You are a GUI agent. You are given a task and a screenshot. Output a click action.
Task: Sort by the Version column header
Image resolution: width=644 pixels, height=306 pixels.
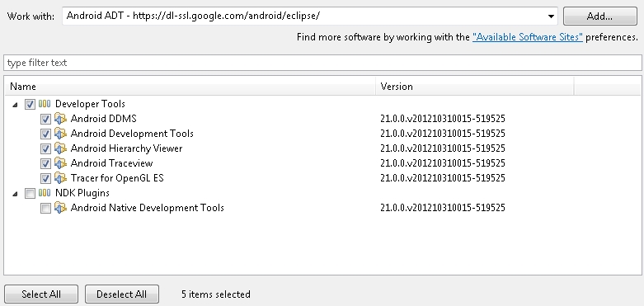point(474,87)
